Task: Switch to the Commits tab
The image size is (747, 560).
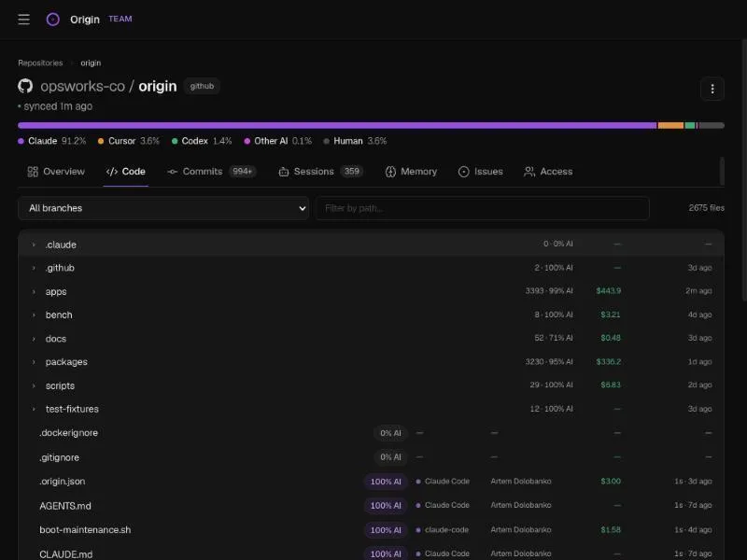Action: click(x=212, y=172)
